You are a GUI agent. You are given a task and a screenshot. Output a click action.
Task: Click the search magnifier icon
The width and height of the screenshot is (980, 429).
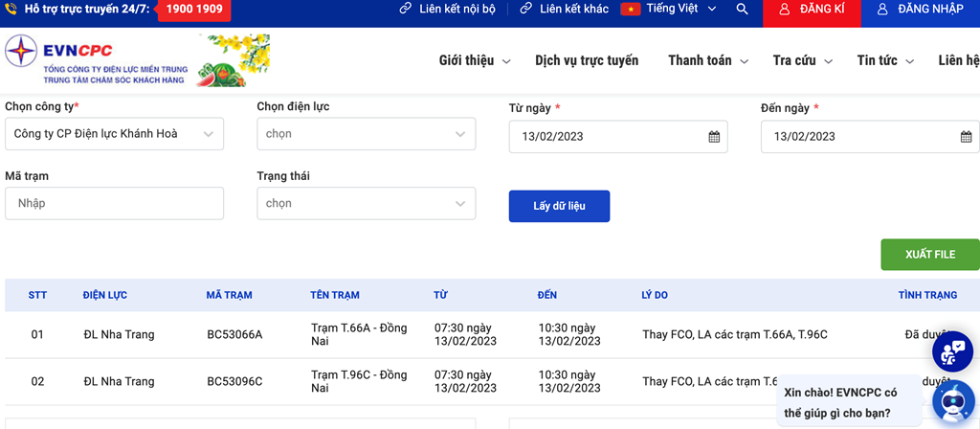[742, 9]
